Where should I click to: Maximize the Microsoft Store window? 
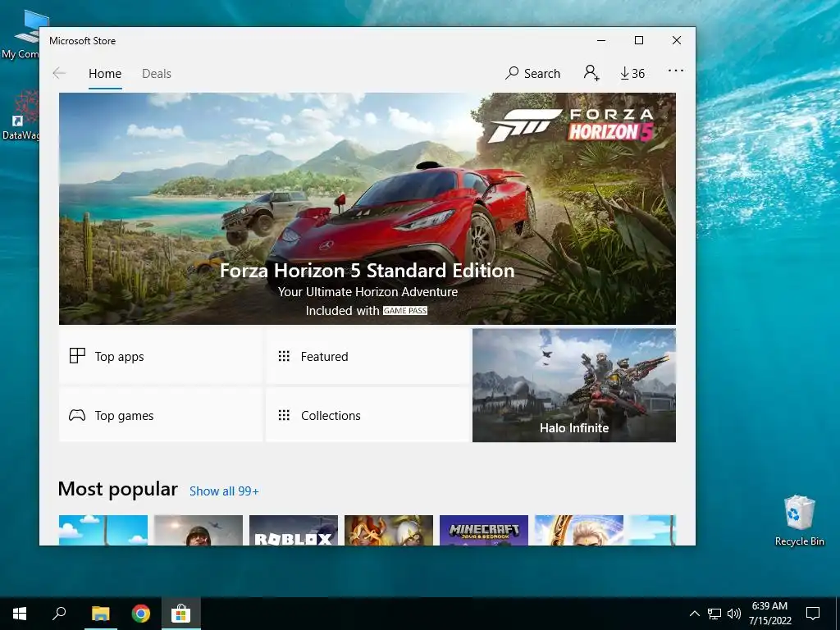pyautogui.click(x=638, y=41)
